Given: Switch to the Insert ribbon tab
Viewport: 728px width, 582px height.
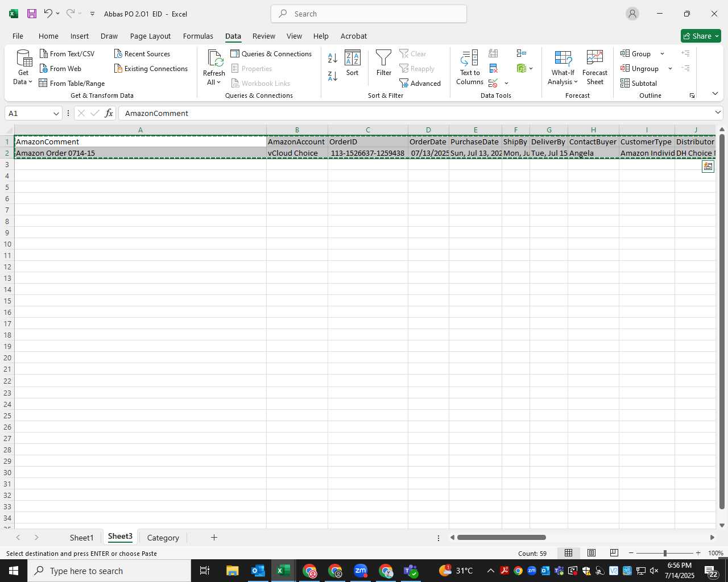Looking at the screenshot, I should pyautogui.click(x=80, y=36).
